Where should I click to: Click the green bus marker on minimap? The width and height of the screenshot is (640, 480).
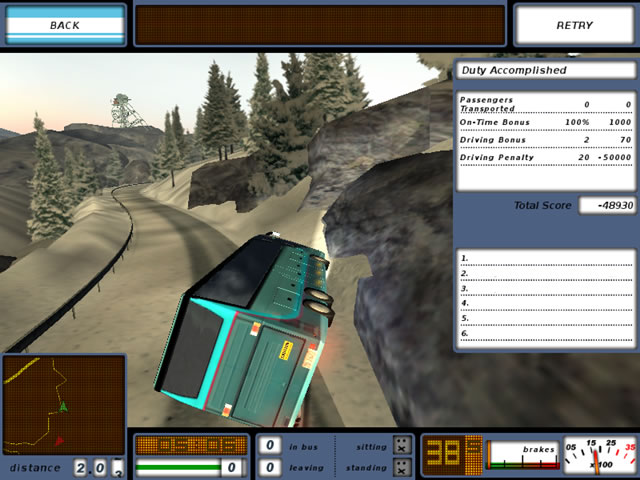[x=63, y=407]
